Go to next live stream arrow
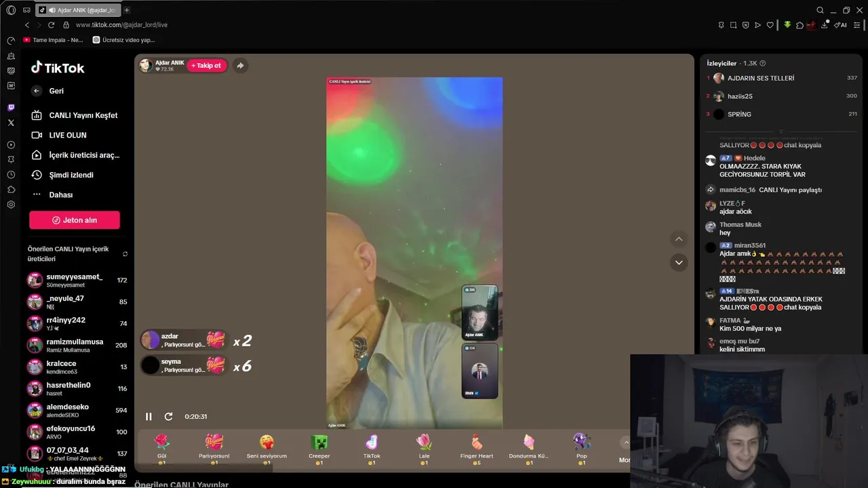Viewport: 868px width, 488px height. [x=679, y=262]
